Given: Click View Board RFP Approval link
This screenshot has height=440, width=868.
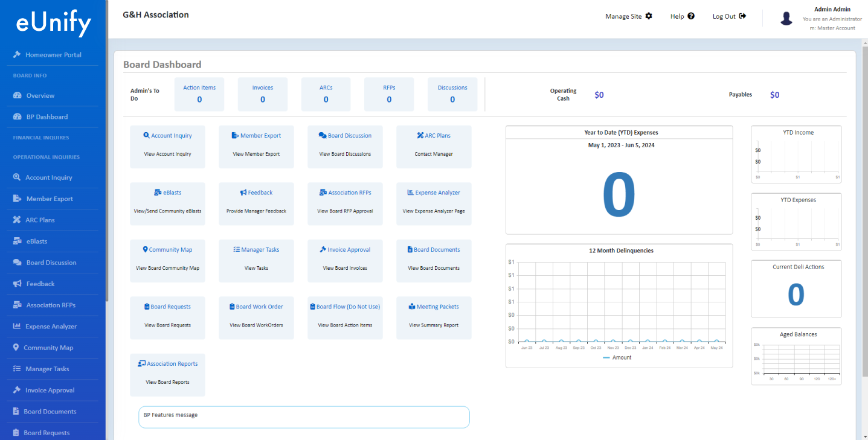Looking at the screenshot, I should tap(345, 211).
